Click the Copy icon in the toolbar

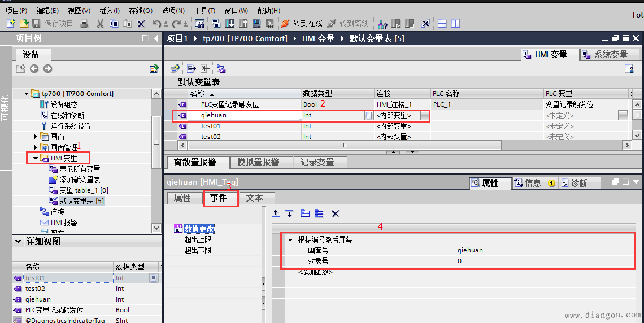click(x=114, y=23)
